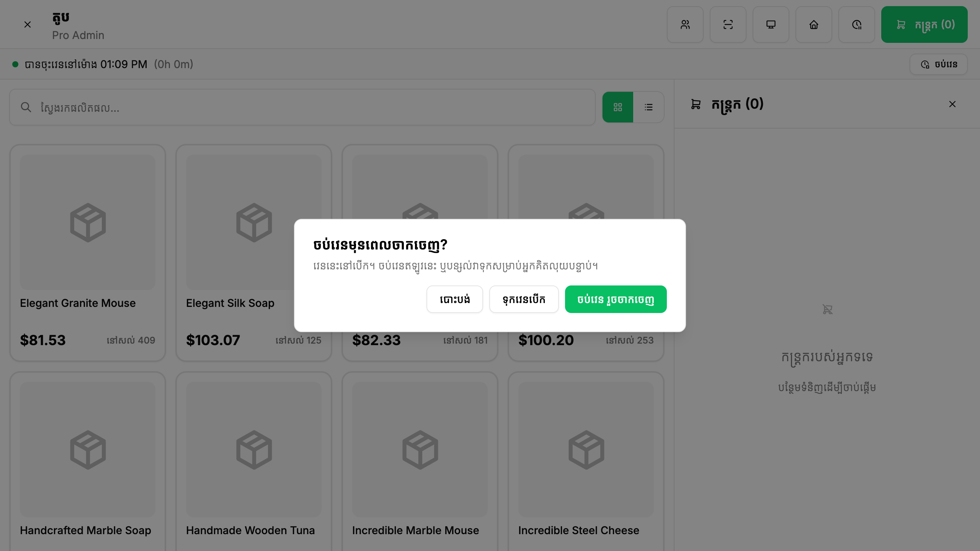Viewport: 980px width, 551px height.
Task: Select the Elegant Granite Mouse product image
Action: [88, 222]
